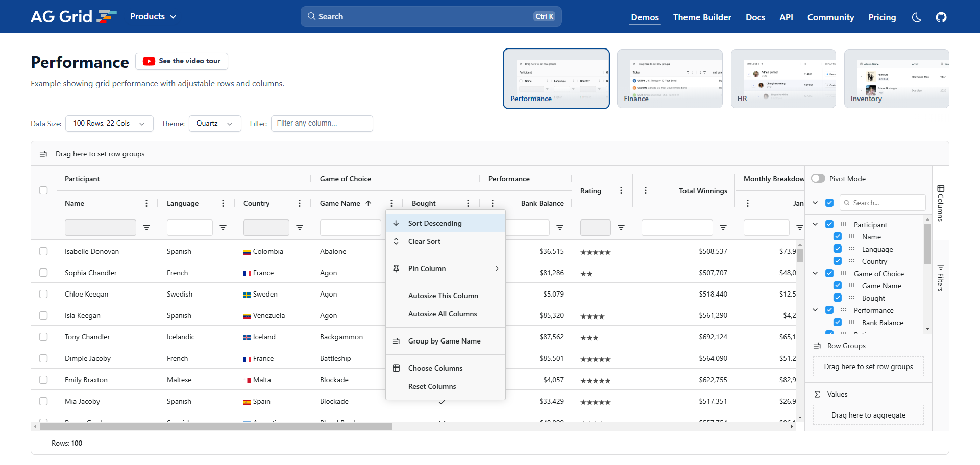Open the Language filter funnel icon
Viewport: 980px width, 465px height.
[x=223, y=228]
